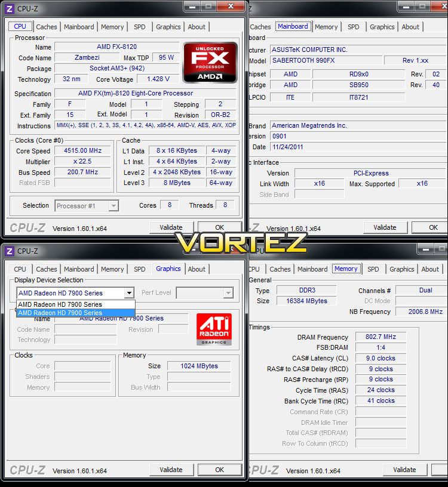
Task: Click the CPU-Z icon in top-left window title
Action: 10,9
